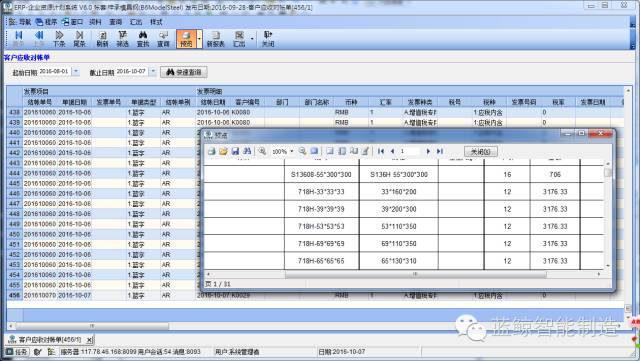Click cell 718H-33*33*33 in preview

pyautogui.click(x=321, y=192)
